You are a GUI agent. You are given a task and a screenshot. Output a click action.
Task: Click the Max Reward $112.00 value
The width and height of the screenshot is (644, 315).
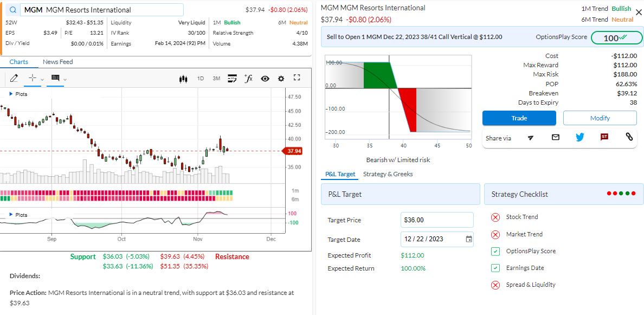click(625, 65)
